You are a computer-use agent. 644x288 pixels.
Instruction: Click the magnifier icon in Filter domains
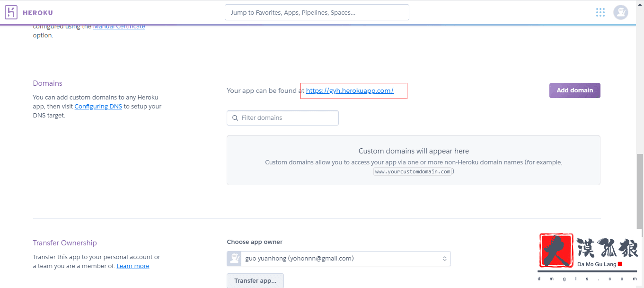(x=235, y=118)
